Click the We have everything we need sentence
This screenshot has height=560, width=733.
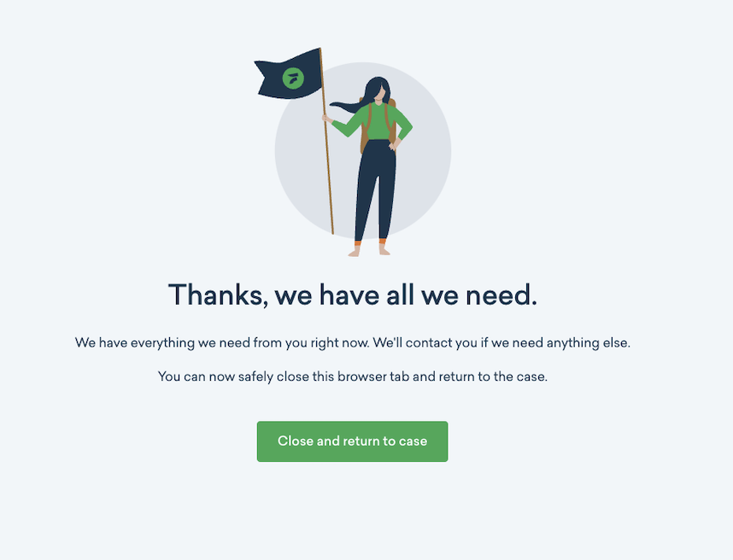222,343
